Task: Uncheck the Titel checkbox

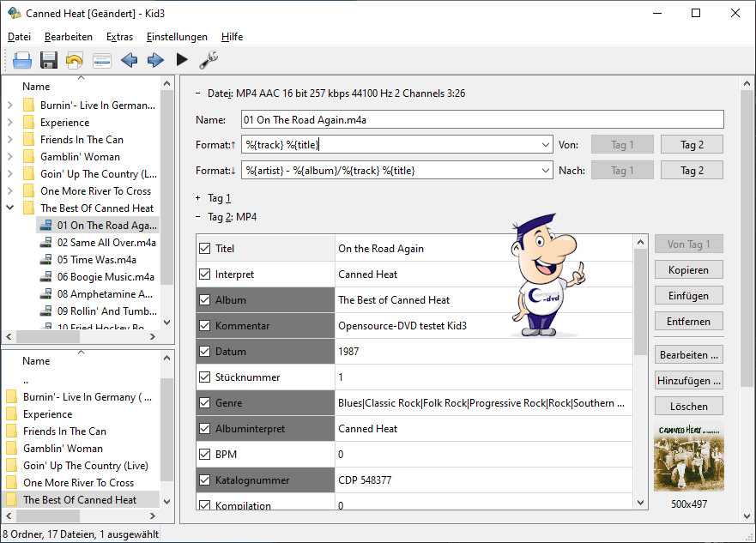Action: coord(204,249)
